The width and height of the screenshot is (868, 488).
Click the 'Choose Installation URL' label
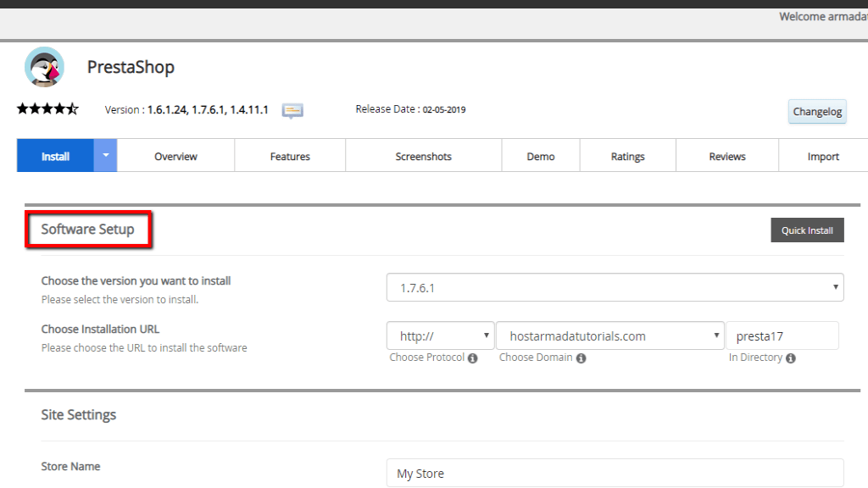coord(100,329)
